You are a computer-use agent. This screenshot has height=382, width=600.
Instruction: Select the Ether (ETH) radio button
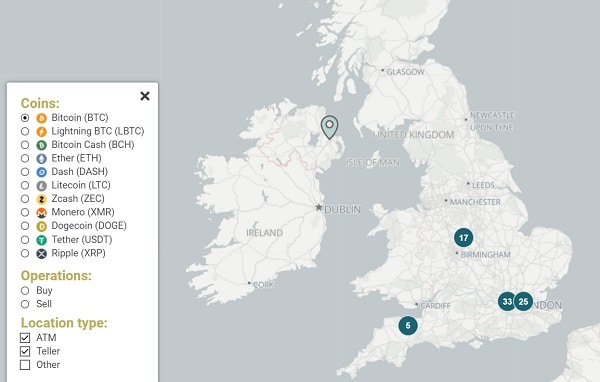click(x=25, y=158)
